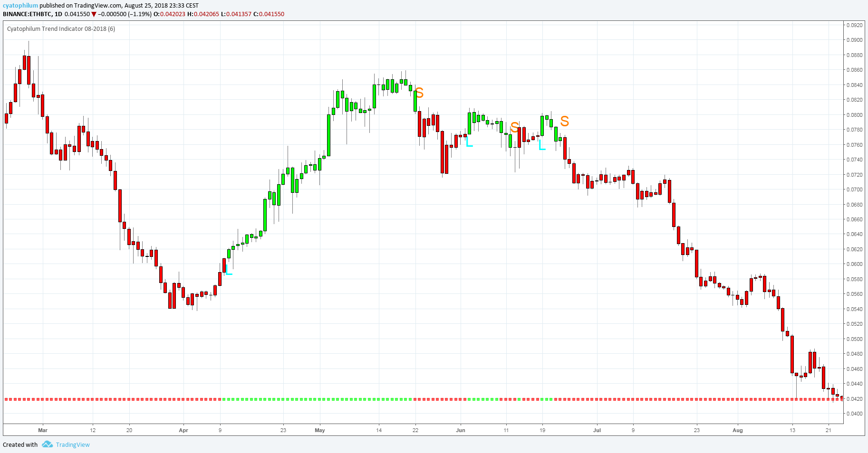This screenshot has width=868, height=453.
Task: Click the orange S marker after June 19
Action: 564,122
